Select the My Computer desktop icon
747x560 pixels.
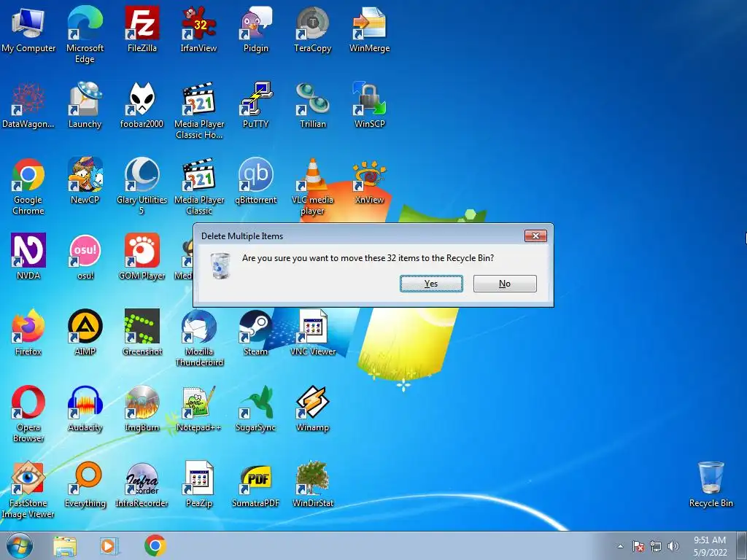28,29
